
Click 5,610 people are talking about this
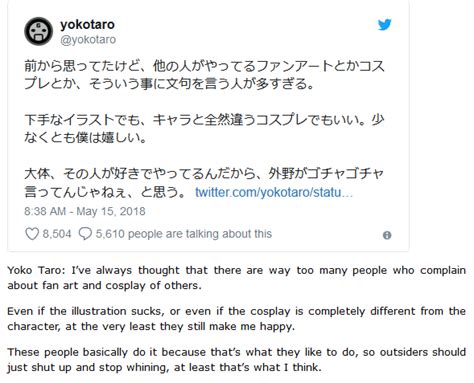[184, 234]
